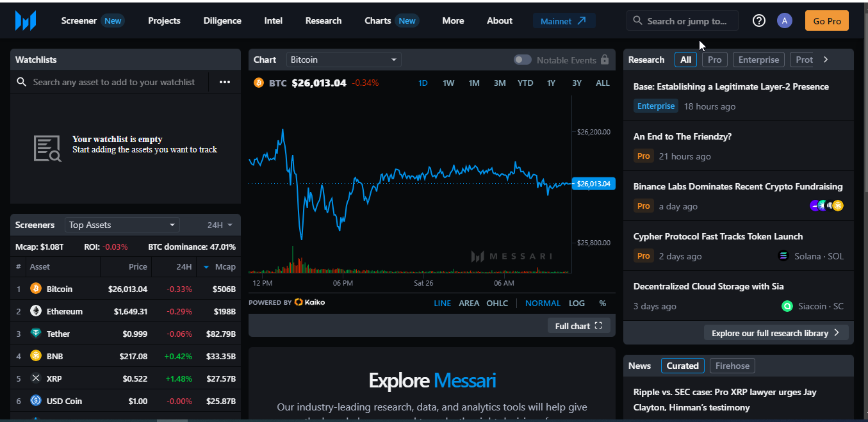The image size is (868, 422).
Task: Select the ALL chart timeframe
Action: (603, 83)
